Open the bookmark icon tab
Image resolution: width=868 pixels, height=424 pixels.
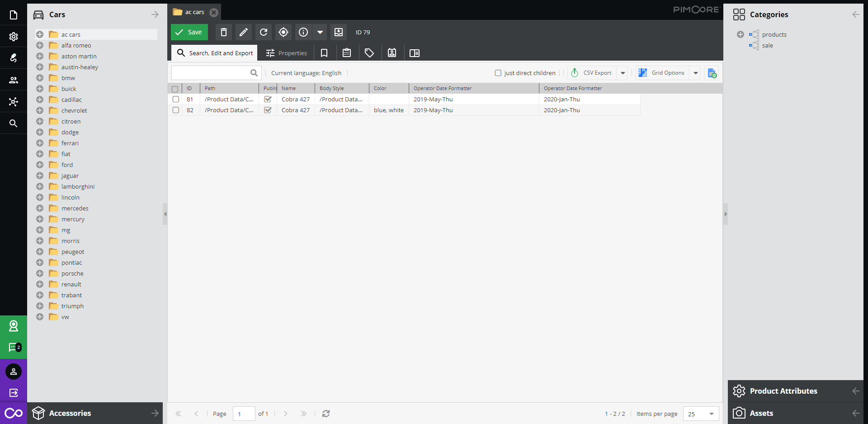click(324, 53)
